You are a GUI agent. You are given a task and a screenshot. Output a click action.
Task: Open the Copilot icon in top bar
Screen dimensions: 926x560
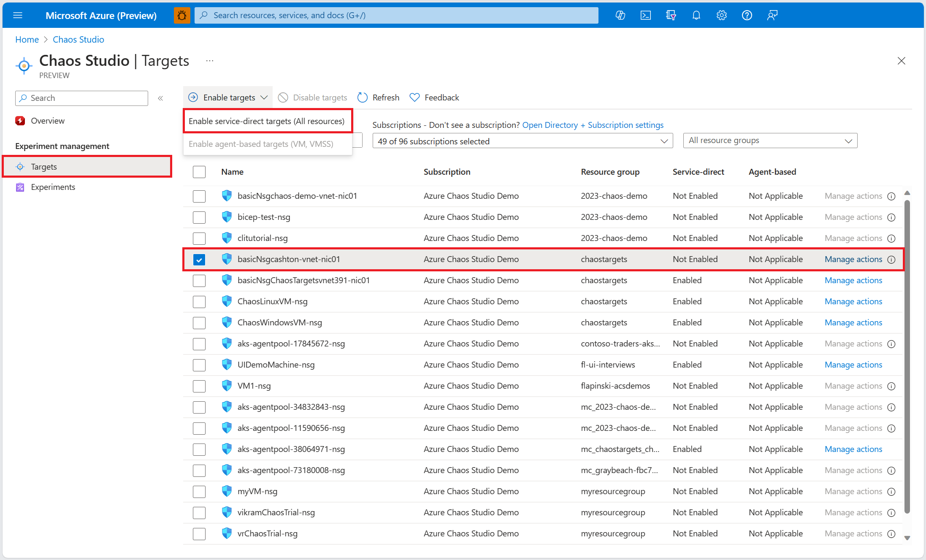tap(620, 16)
